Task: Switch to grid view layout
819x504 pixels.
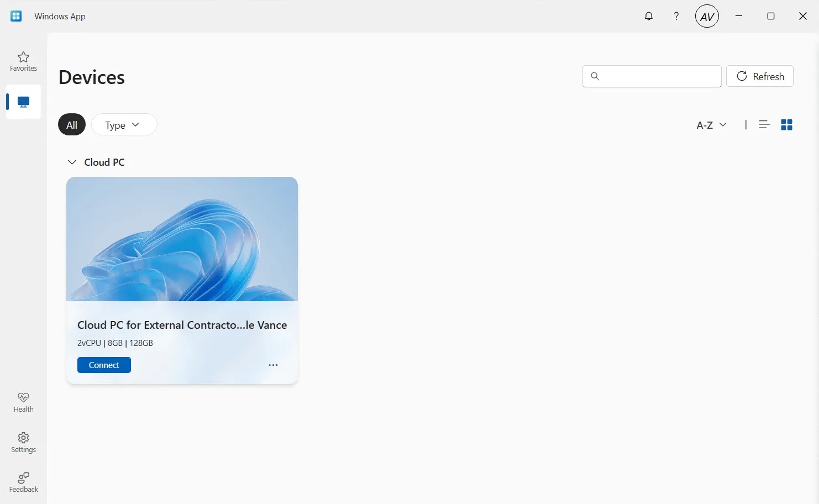Action: click(786, 125)
